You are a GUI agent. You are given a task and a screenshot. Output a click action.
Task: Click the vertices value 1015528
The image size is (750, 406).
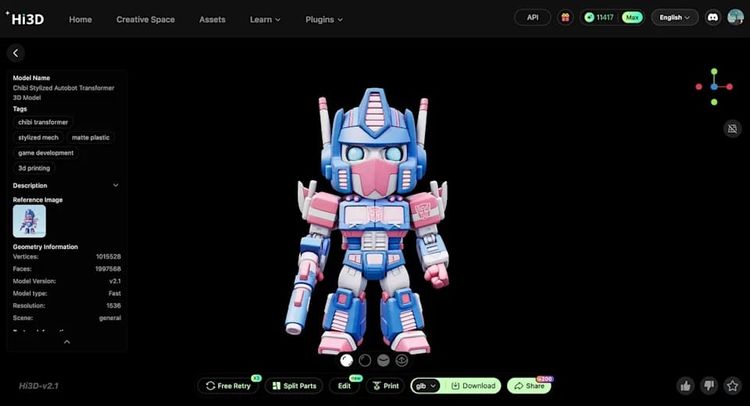tap(108, 257)
